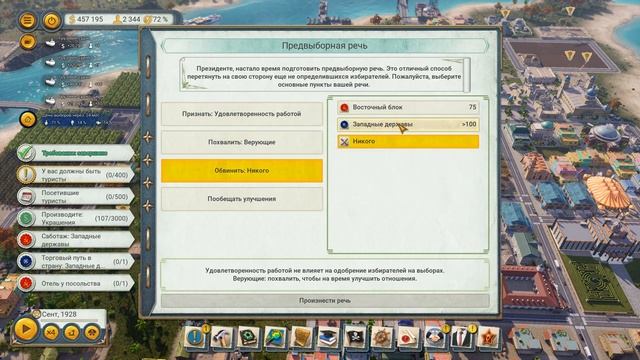
Task: Open task У вас должны быть туристы
Action: coord(76,175)
